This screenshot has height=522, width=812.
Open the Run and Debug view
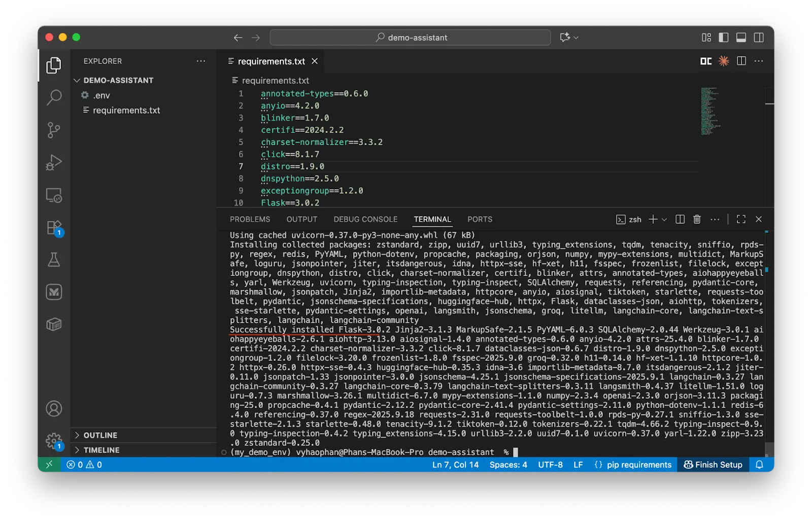click(x=54, y=162)
